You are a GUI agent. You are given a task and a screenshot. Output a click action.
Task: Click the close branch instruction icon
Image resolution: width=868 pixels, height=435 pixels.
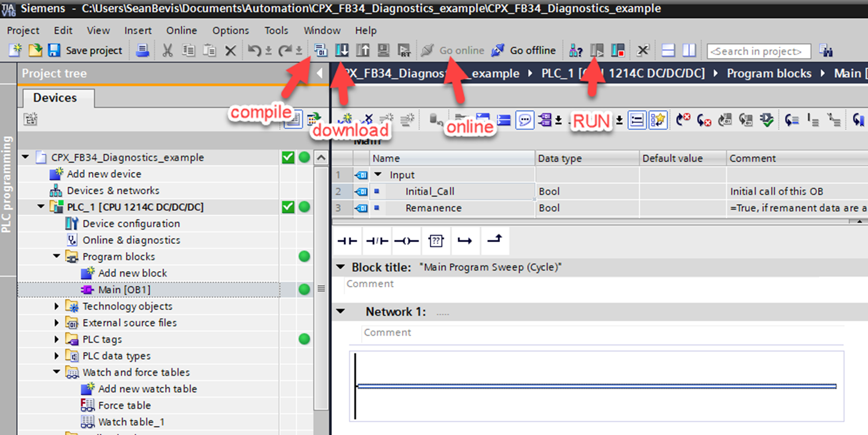click(495, 240)
